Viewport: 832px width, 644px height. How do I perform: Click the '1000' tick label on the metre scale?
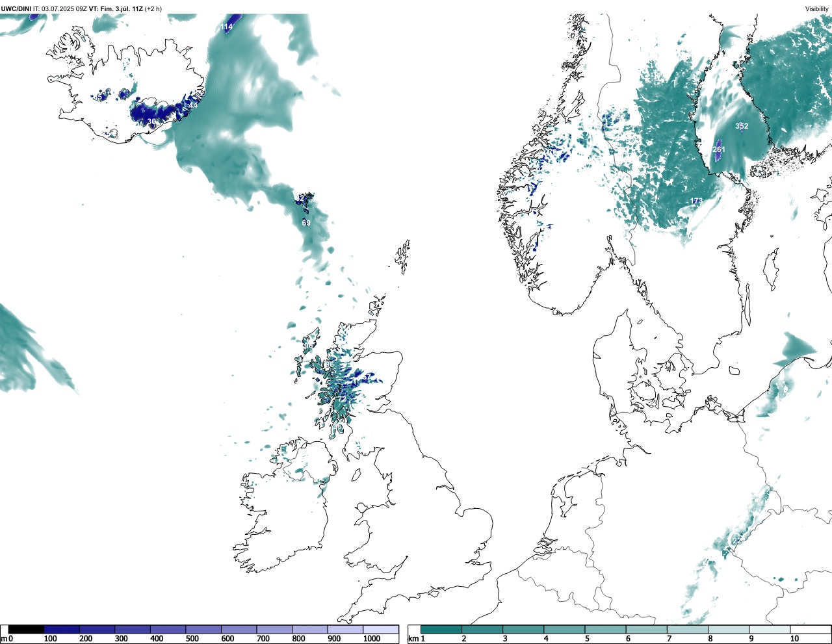click(x=372, y=639)
